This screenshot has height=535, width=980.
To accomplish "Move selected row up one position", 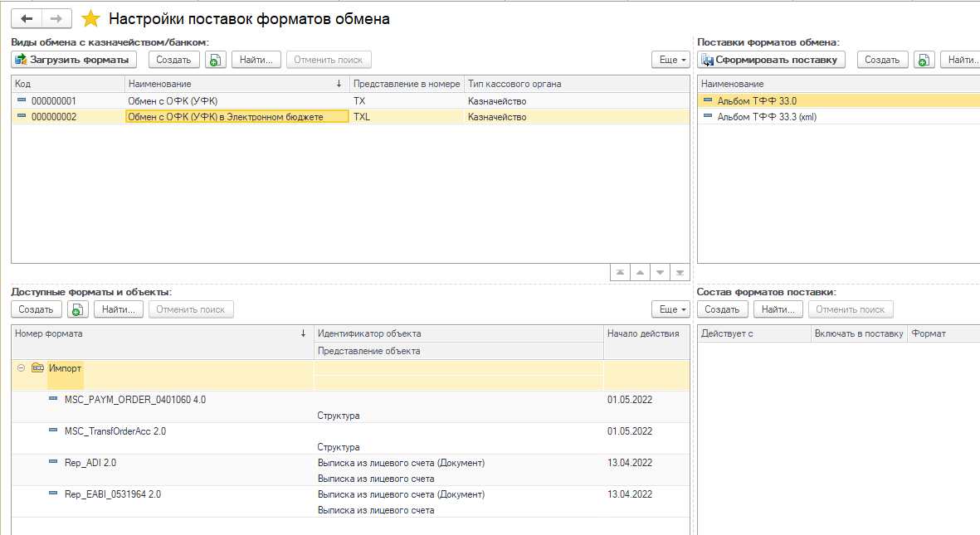I will 640,272.
